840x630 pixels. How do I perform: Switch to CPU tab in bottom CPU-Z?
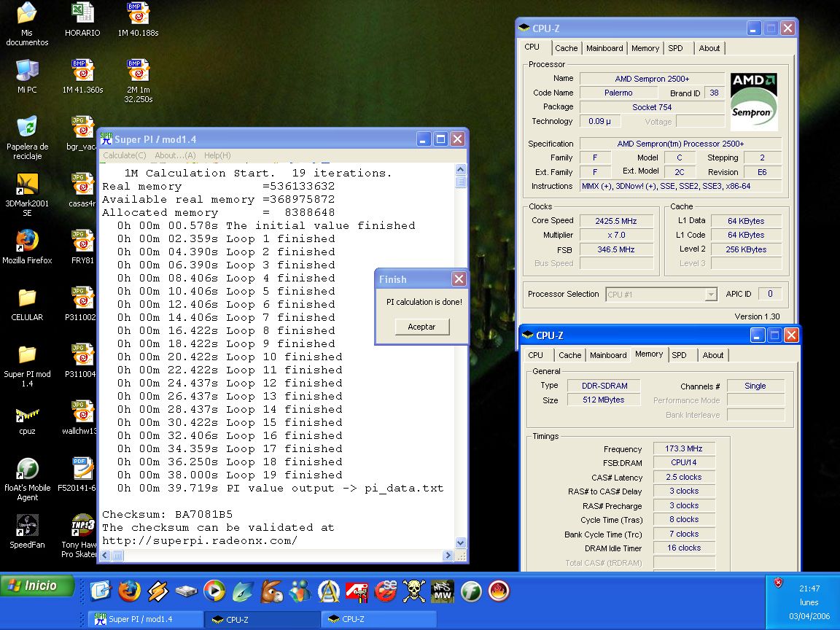click(535, 355)
